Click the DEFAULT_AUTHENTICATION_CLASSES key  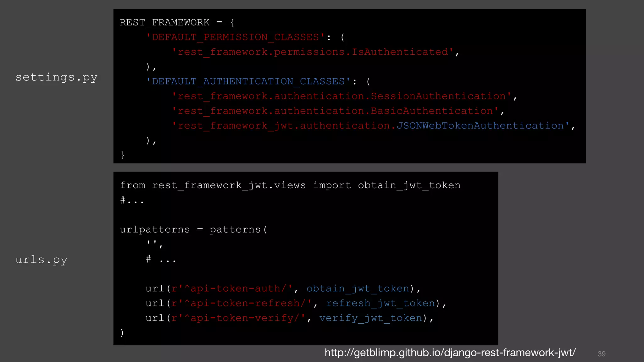[248, 82]
